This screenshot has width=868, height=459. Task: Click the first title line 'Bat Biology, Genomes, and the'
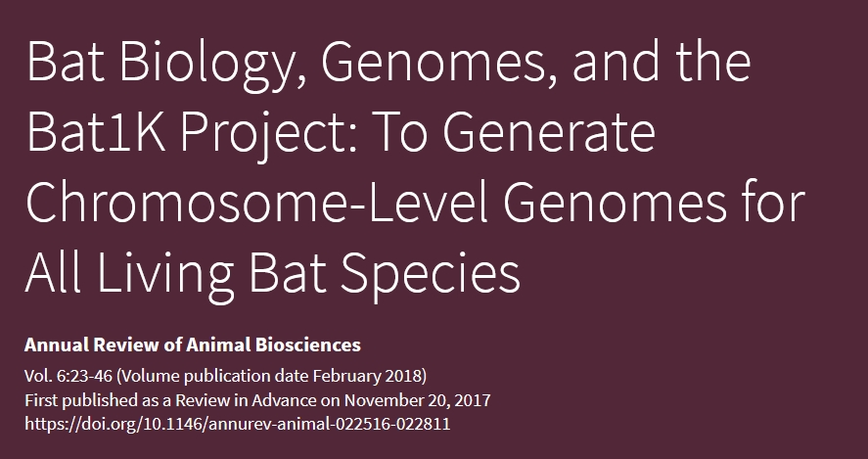(388, 63)
